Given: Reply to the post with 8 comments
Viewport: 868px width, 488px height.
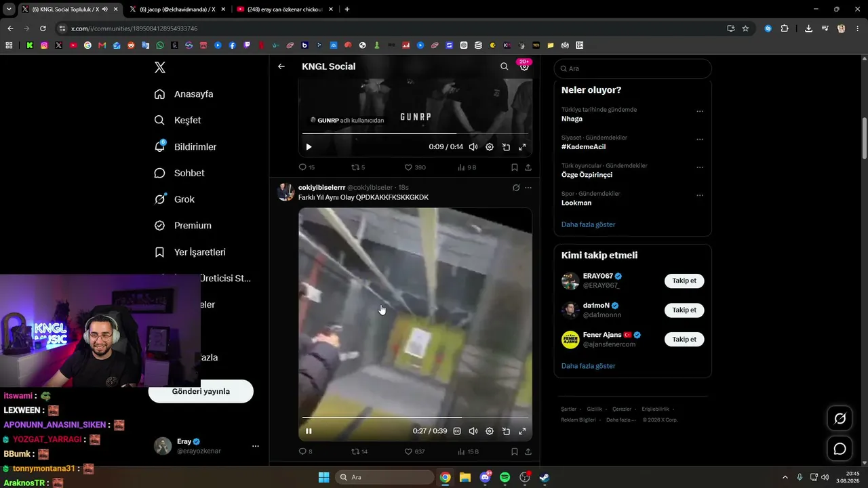Looking at the screenshot, I should click(x=306, y=451).
